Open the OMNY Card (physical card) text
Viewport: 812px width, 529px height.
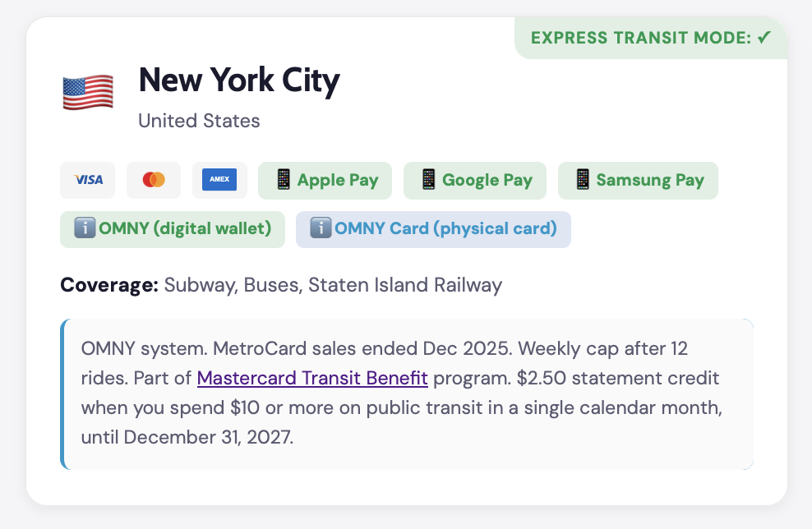[445, 228]
